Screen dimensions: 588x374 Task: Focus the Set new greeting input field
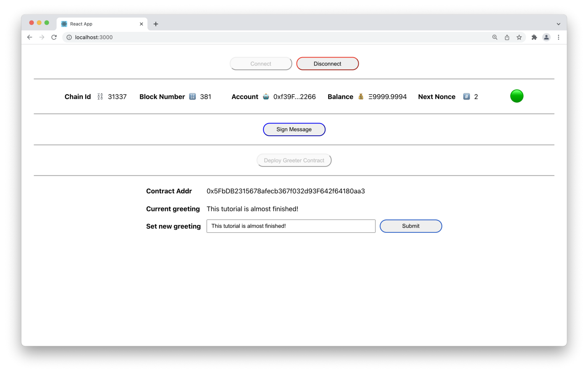pos(291,226)
